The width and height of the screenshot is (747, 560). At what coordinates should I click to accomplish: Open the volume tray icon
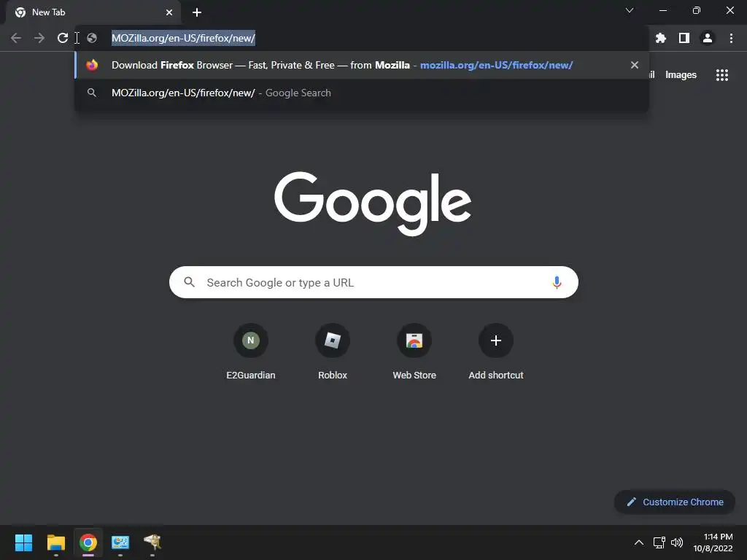point(676,542)
